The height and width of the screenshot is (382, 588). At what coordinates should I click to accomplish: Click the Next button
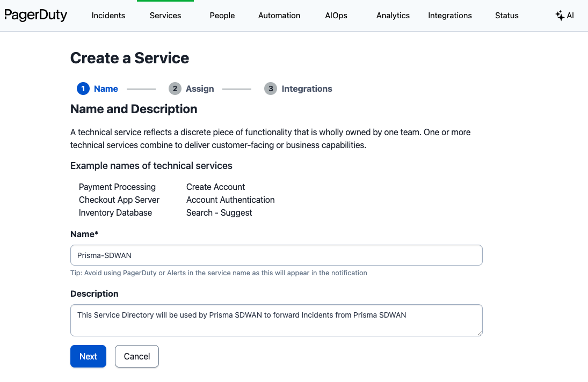tap(88, 356)
